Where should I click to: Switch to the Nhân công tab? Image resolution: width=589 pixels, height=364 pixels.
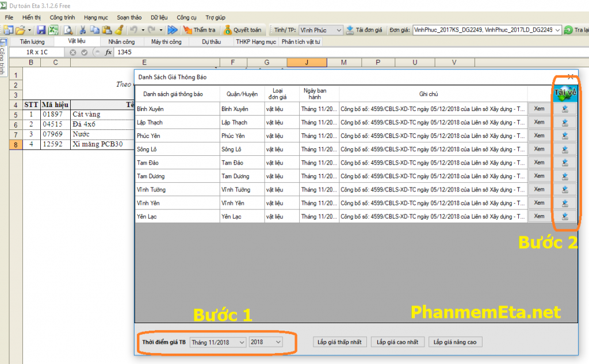[121, 42]
